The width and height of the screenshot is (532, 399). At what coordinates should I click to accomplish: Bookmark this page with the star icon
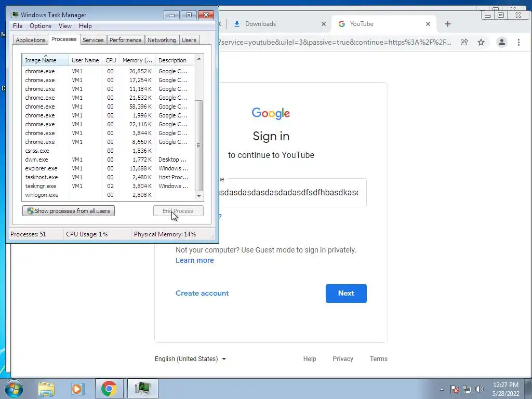coord(481,42)
